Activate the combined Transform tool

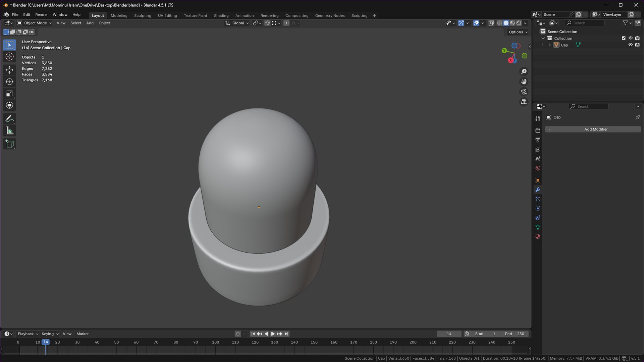point(9,105)
